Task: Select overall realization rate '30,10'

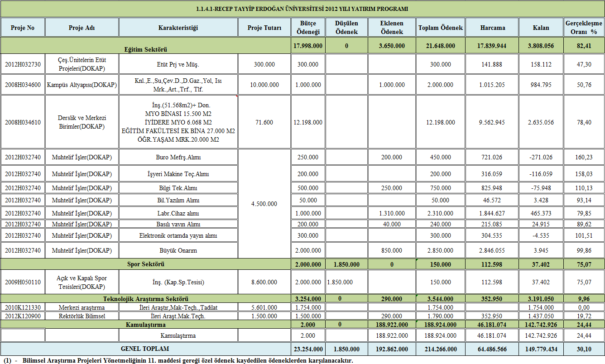Action: 584,349
